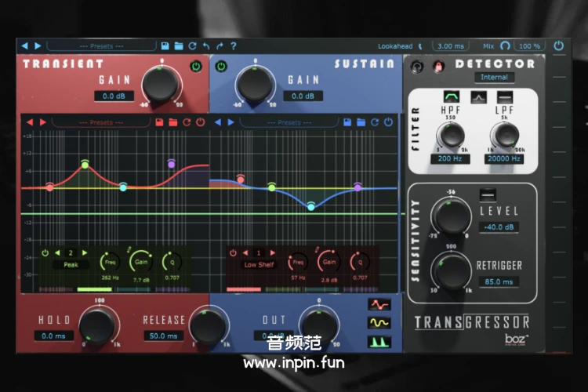
Task: Go to previous Transient EQ band from band 2
Action: (x=57, y=252)
